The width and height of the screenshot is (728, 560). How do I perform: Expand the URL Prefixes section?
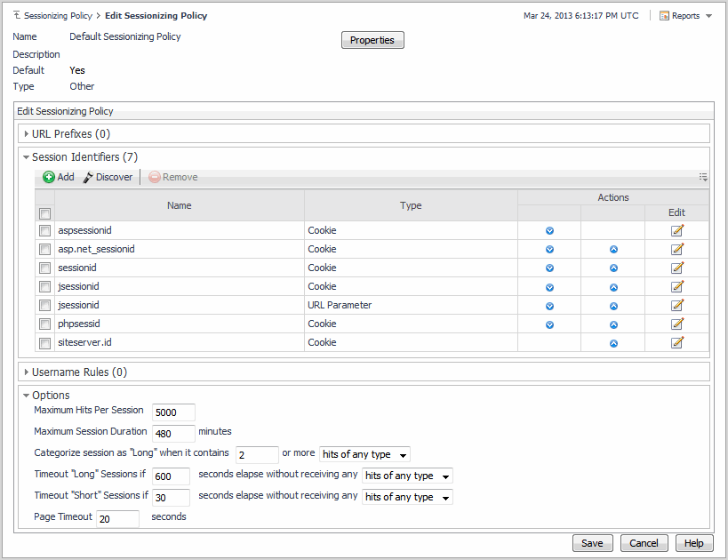click(27, 133)
